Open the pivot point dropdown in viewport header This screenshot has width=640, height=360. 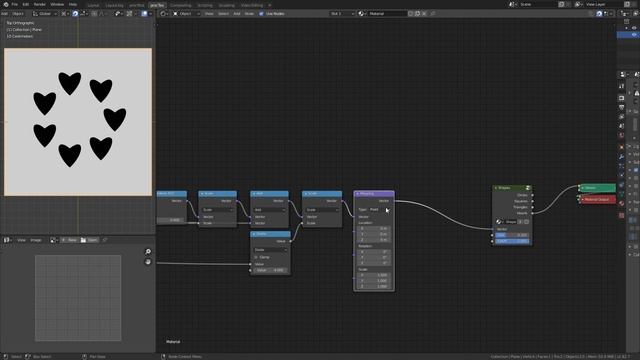[x=64, y=13]
